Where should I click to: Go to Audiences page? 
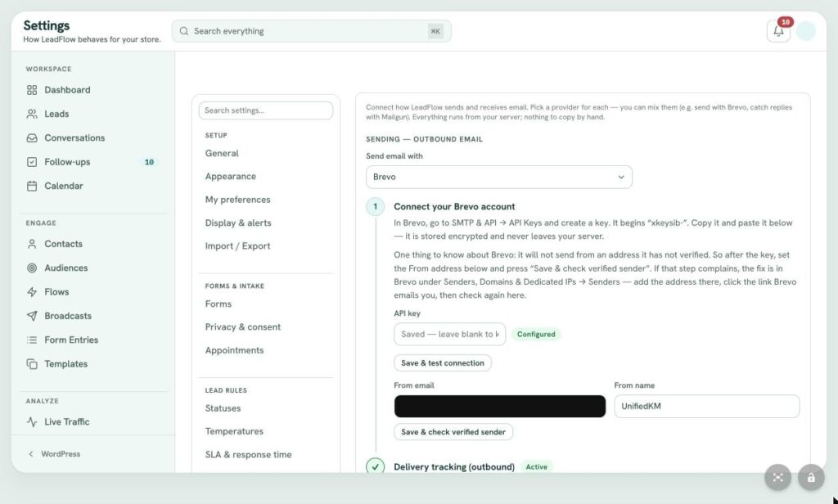pos(65,268)
